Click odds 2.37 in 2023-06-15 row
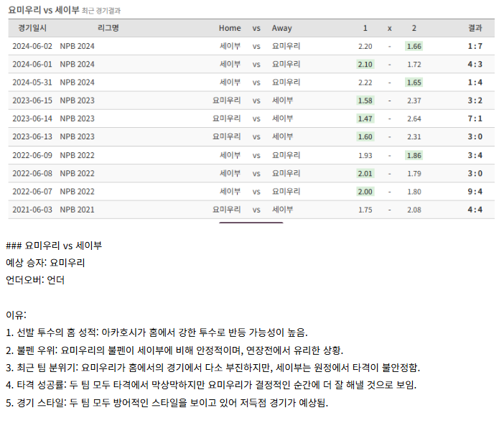Viewport: 504px width, 423px height. point(414,101)
